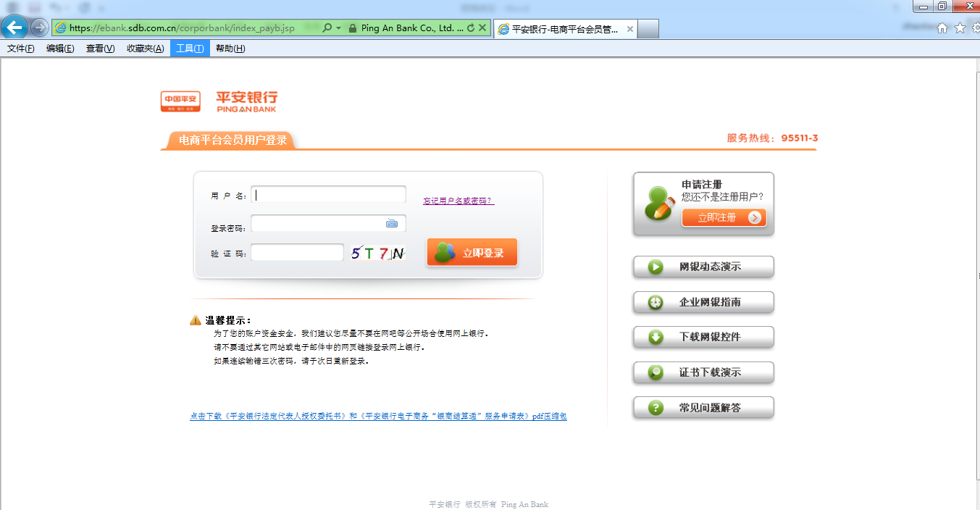Click the browser home icon
This screenshot has width=980, height=510.
pos(942,28)
